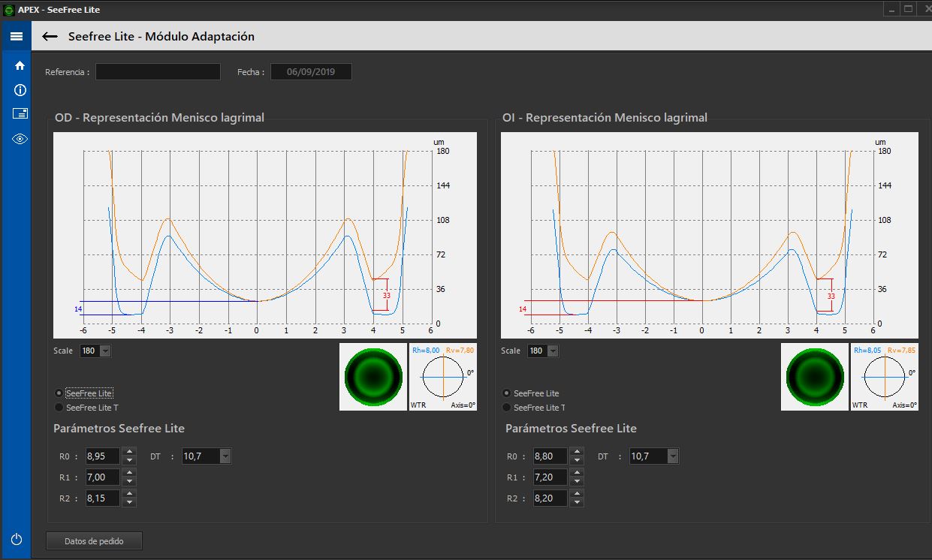Viewport: 932px width, 560px height.
Task: Click OI R0 field showing 8,80
Action: pyautogui.click(x=550, y=456)
